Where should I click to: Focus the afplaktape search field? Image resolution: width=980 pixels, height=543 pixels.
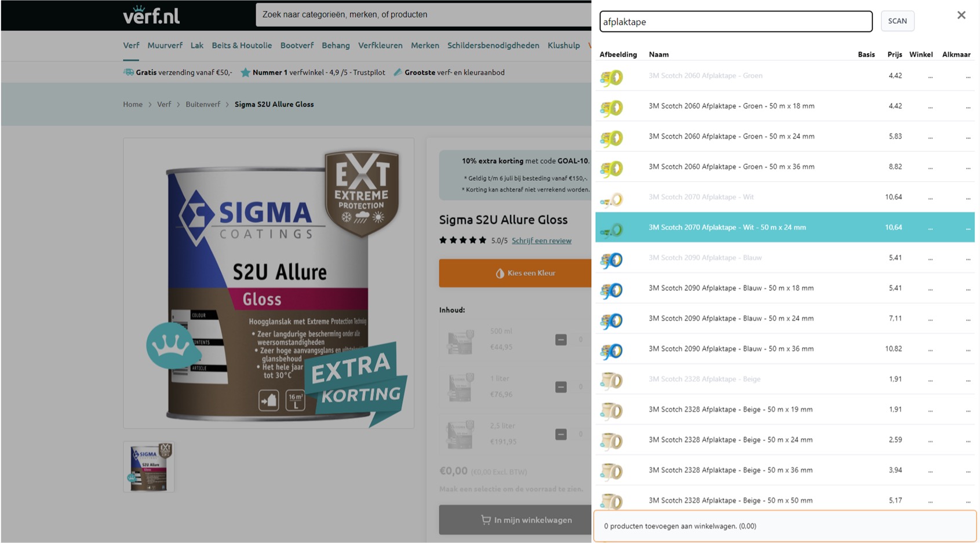tap(735, 22)
